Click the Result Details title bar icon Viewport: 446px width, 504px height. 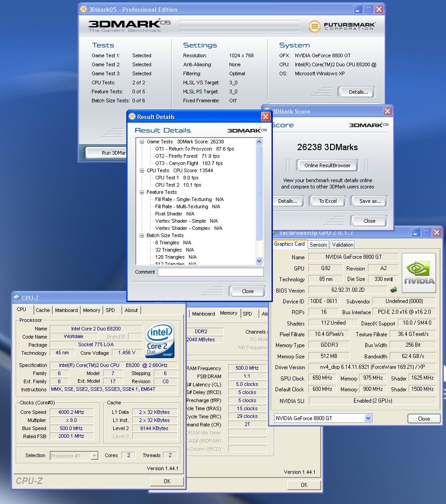coord(132,116)
